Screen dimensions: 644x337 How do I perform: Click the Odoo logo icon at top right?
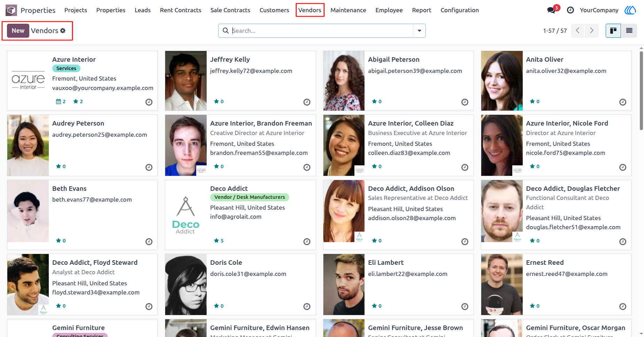[x=630, y=10]
